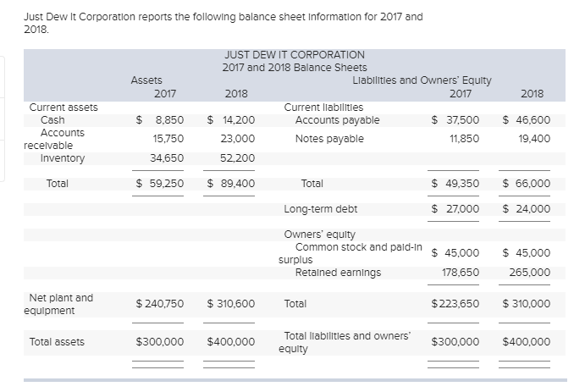Click the 2017 Cash value $8,850

coord(160,120)
